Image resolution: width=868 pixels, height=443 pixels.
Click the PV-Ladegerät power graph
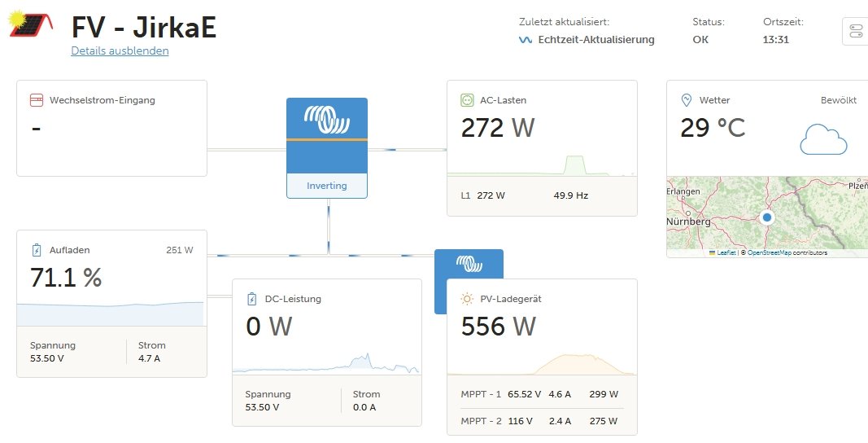542,363
